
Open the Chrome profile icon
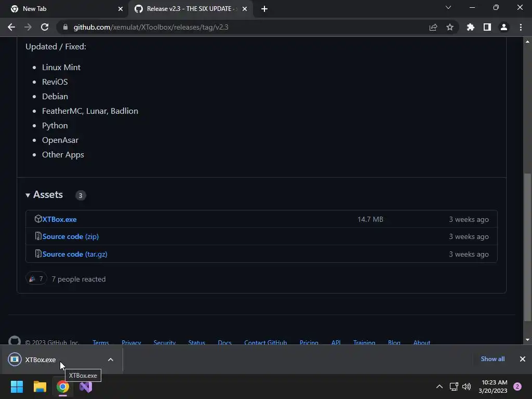point(504,27)
